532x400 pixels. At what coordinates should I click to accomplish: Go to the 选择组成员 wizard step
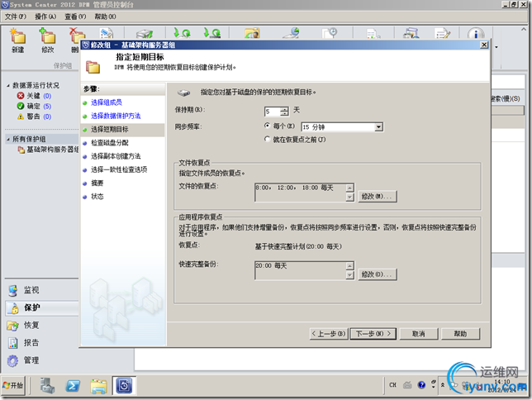tap(107, 102)
